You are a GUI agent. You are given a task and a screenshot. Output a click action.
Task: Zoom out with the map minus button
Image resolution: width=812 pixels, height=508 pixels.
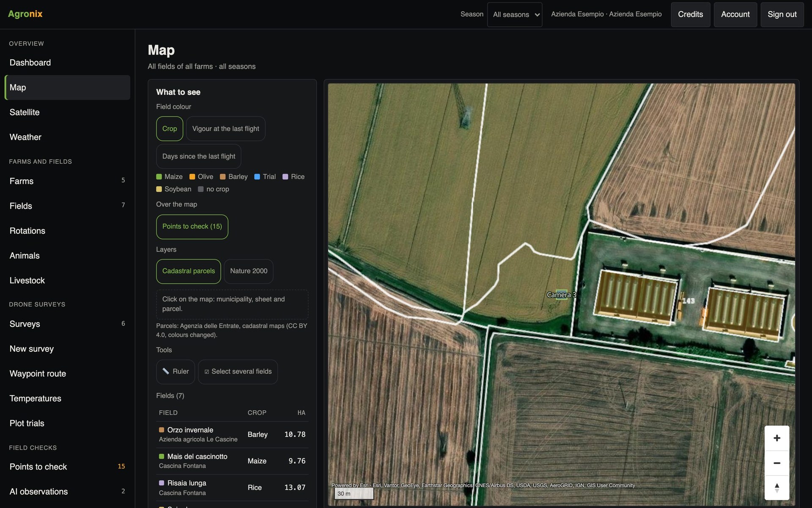(776, 463)
